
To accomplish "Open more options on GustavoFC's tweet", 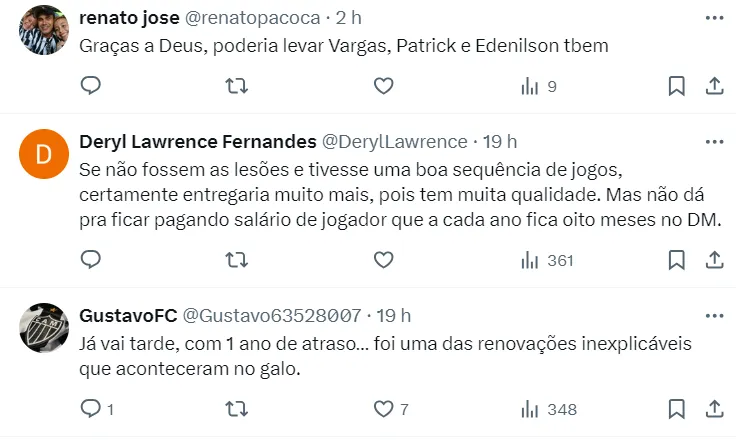I will point(714,316).
